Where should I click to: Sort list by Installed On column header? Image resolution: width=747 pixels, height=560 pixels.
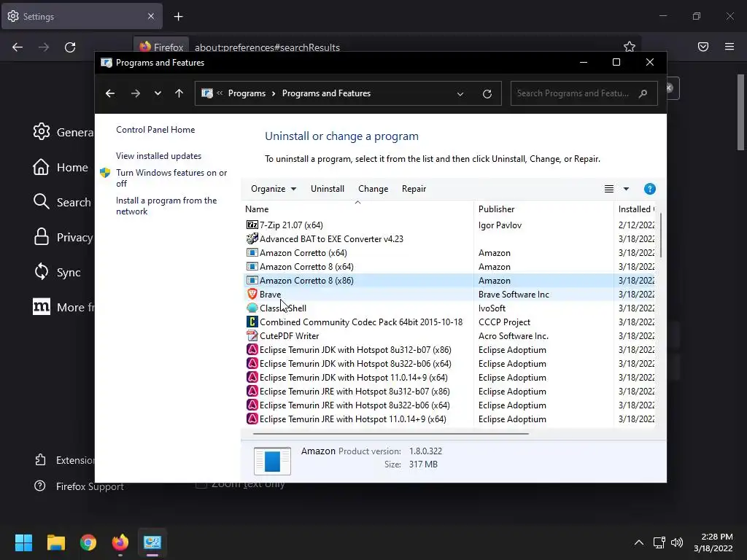(x=635, y=209)
